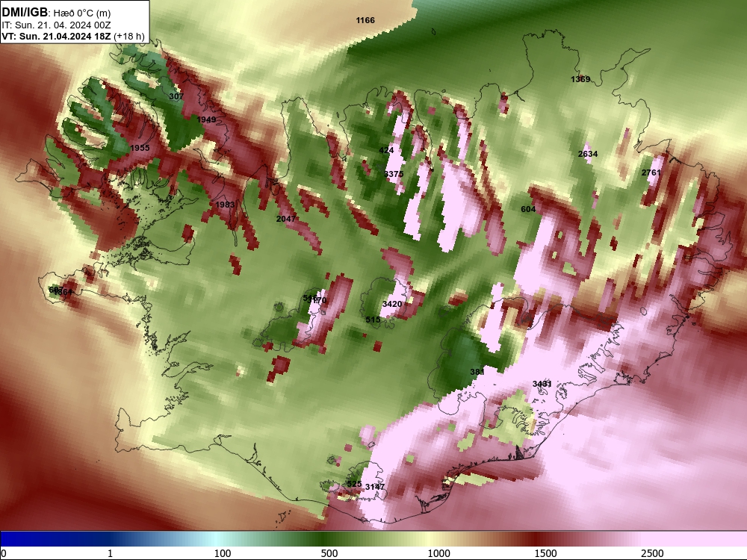Select the 500 tick on the color scale
The width and height of the screenshot is (747, 560).
tap(329, 553)
